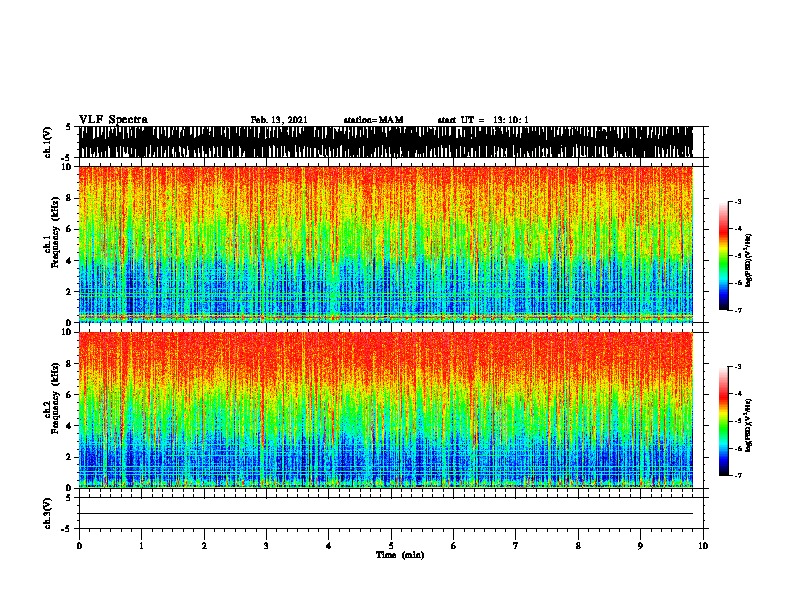Click the time axis tick label "9"
This screenshot has width=792, height=612.
tap(640, 546)
